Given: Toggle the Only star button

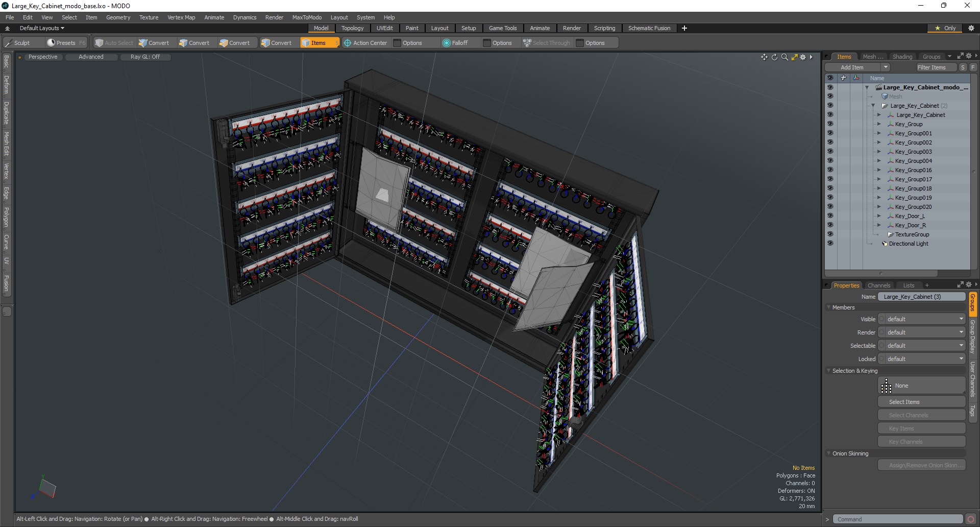Looking at the screenshot, I should [945, 28].
